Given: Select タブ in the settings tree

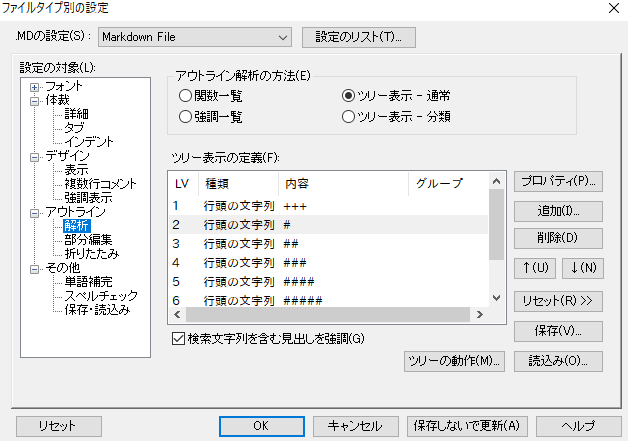Looking at the screenshot, I should (x=74, y=128).
